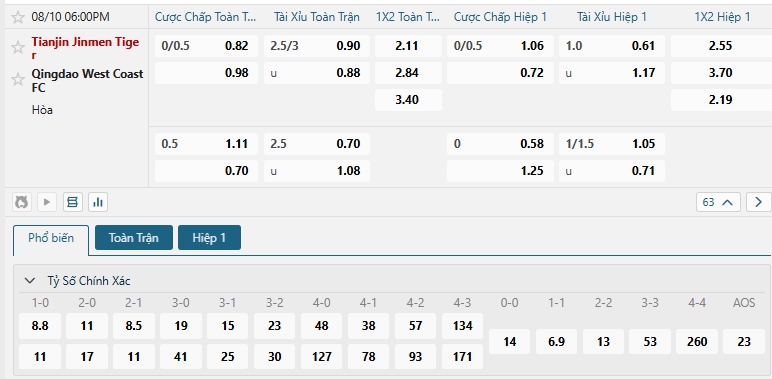Viewport: 772px width, 379px height.
Task: Collapse the Tỷ Số Chính Xác section
Action: [30, 281]
